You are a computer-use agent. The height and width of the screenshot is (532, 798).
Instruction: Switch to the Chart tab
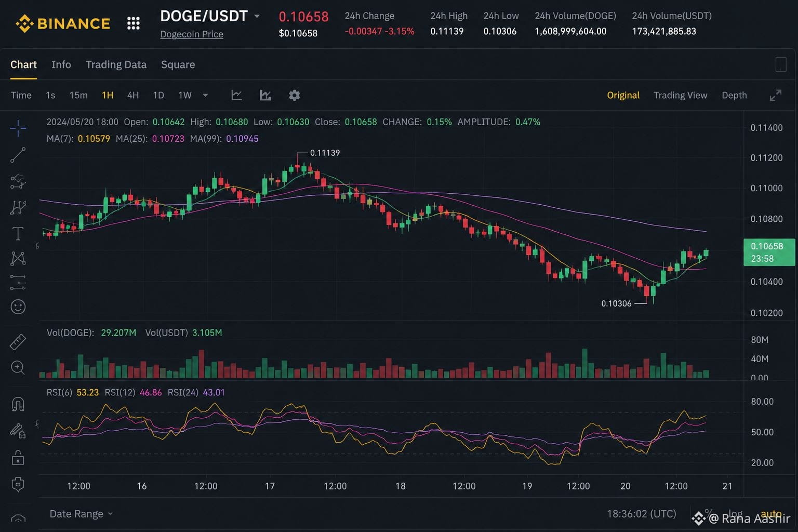click(23, 64)
